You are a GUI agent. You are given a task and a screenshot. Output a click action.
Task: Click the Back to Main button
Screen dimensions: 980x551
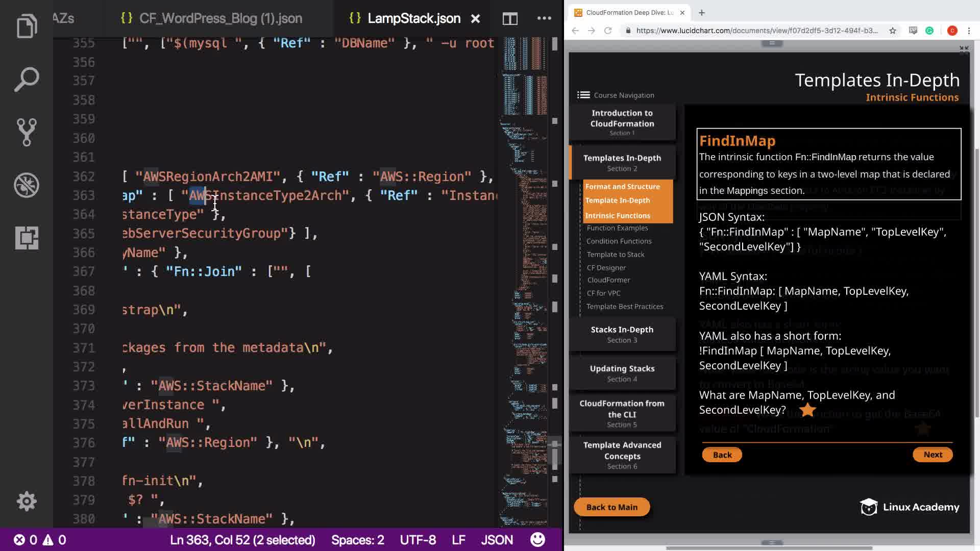tap(611, 507)
